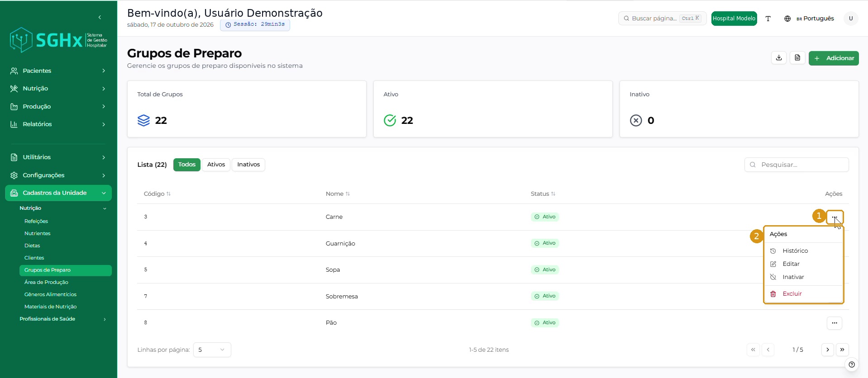The image size is (868, 378).
Task: Sort the table by Status
Action: [543, 194]
